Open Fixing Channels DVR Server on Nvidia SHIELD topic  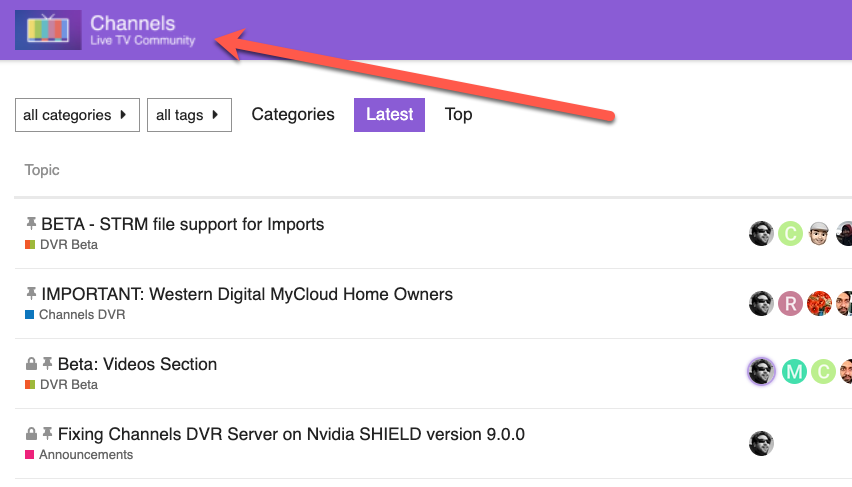pos(291,434)
